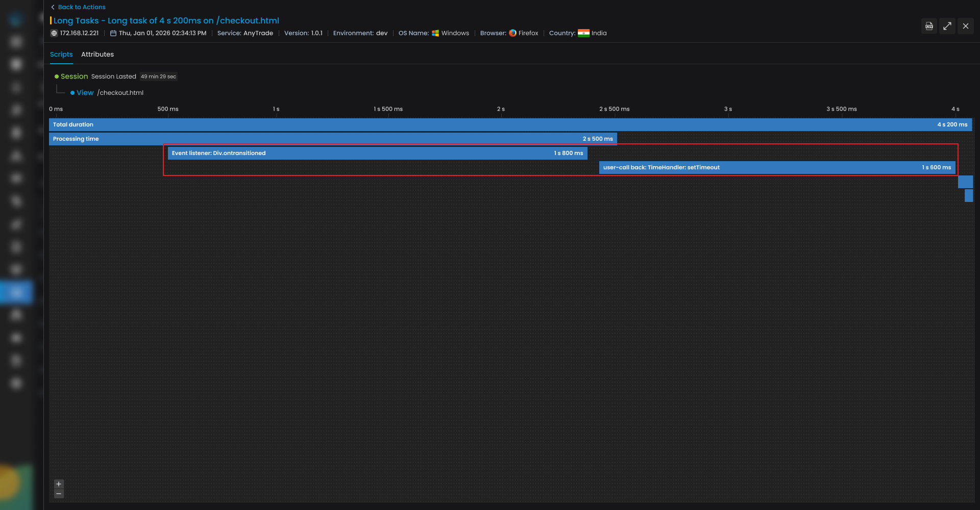Click the calendar icon next to the date

[x=113, y=33]
